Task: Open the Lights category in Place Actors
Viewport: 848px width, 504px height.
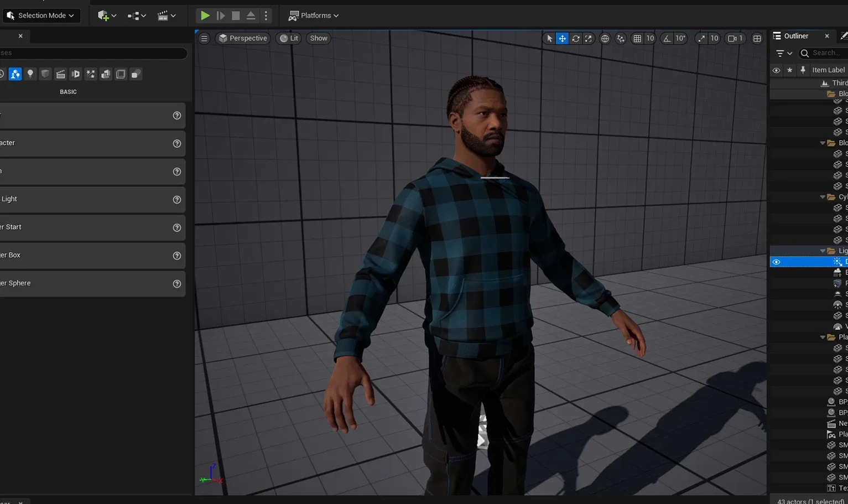Action: pyautogui.click(x=30, y=74)
